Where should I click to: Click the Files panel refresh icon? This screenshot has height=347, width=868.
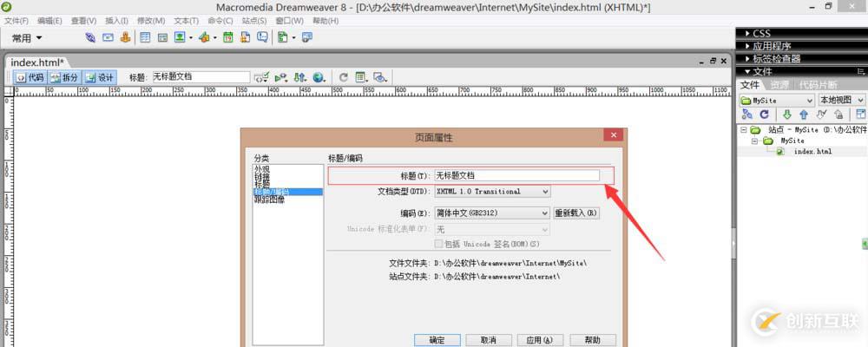tap(764, 114)
